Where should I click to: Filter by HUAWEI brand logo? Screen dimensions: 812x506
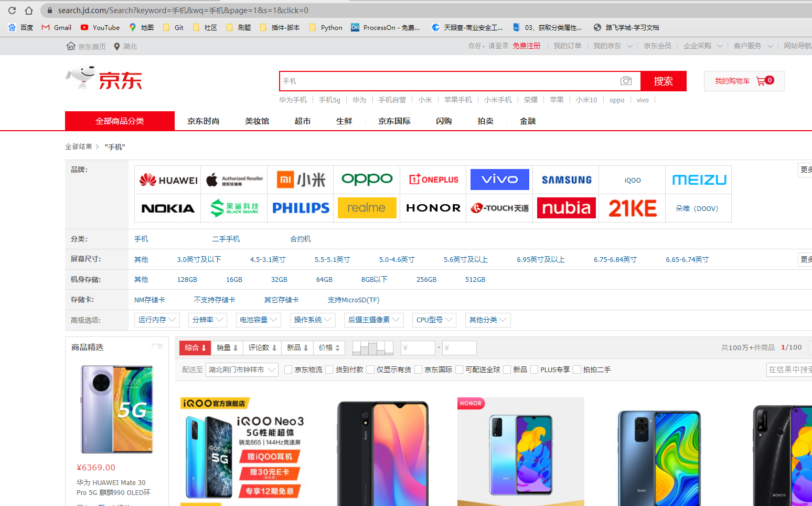[x=168, y=180]
